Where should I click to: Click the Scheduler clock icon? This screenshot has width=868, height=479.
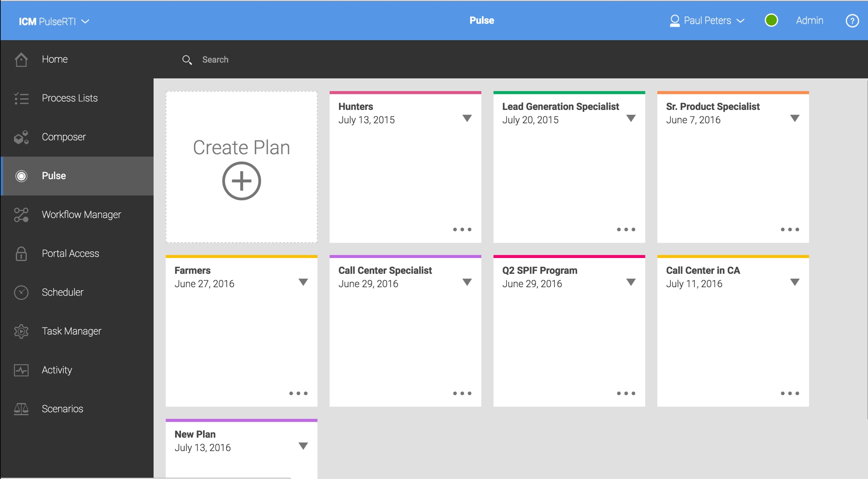pyautogui.click(x=21, y=292)
